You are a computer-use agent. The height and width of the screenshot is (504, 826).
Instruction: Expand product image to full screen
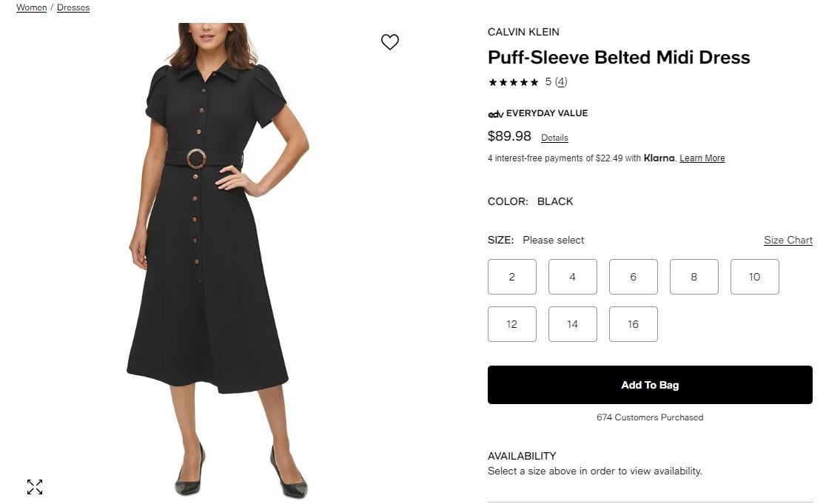pos(35,487)
